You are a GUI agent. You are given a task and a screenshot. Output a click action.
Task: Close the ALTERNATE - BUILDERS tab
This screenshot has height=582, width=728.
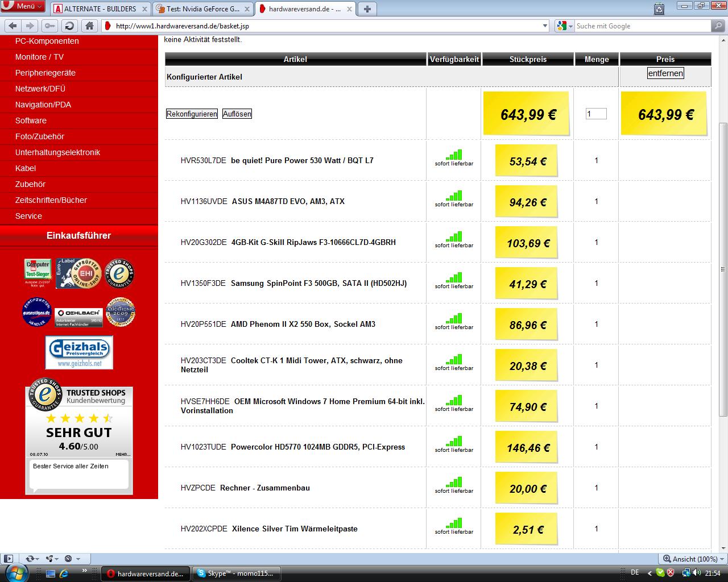(144, 9)
